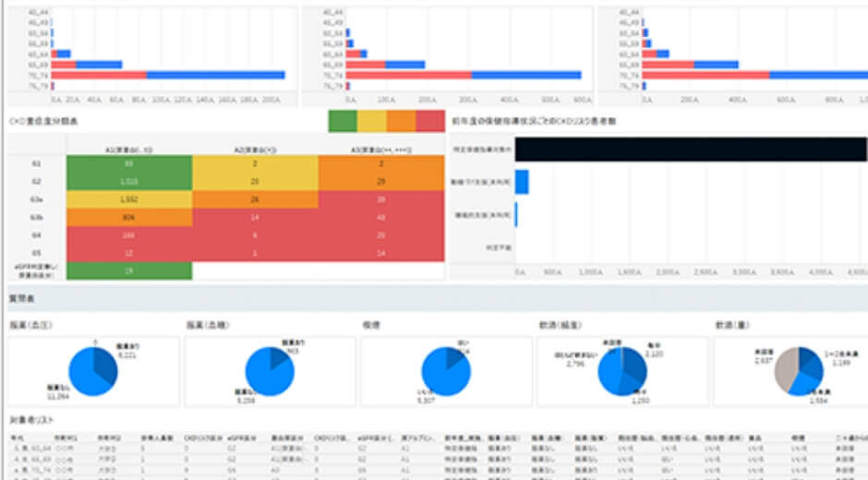Pick the orange swatch in CKD severity legend
The image size is (868, 480).
402,121
